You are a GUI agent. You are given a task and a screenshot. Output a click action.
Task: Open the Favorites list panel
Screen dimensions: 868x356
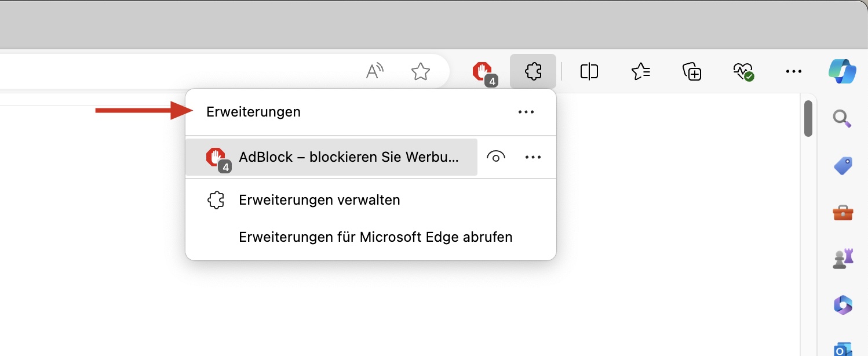click(640, 71)
